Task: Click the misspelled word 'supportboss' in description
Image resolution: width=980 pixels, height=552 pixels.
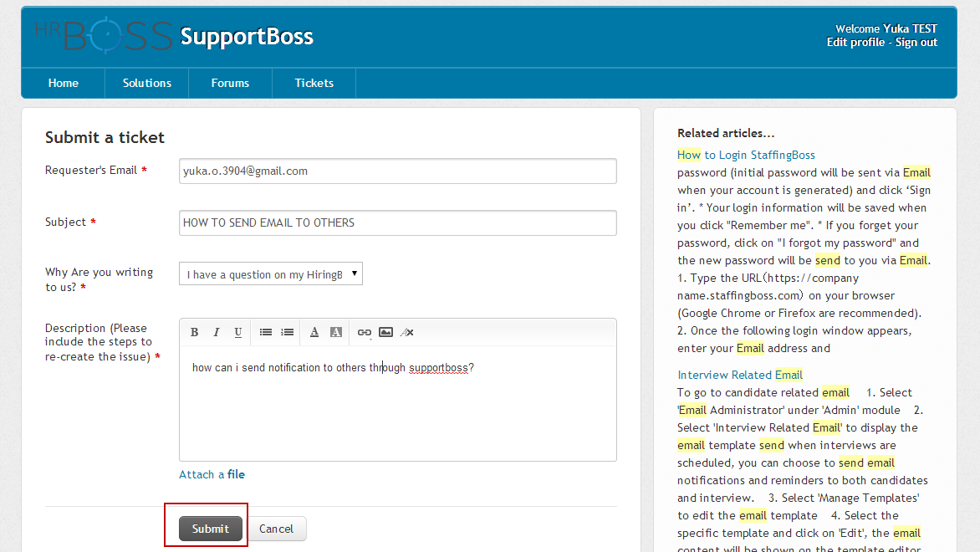Action: coord(438,368)
